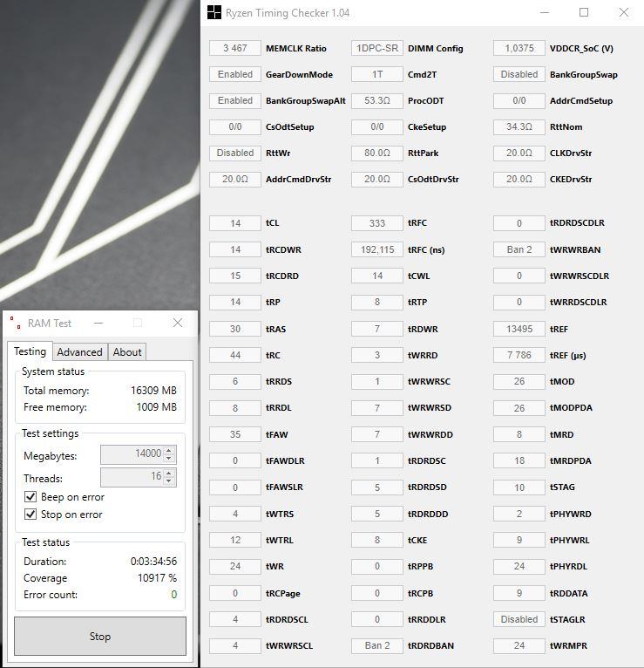
Task: Select the DIMM Config value box
Action: coord(377,48)
